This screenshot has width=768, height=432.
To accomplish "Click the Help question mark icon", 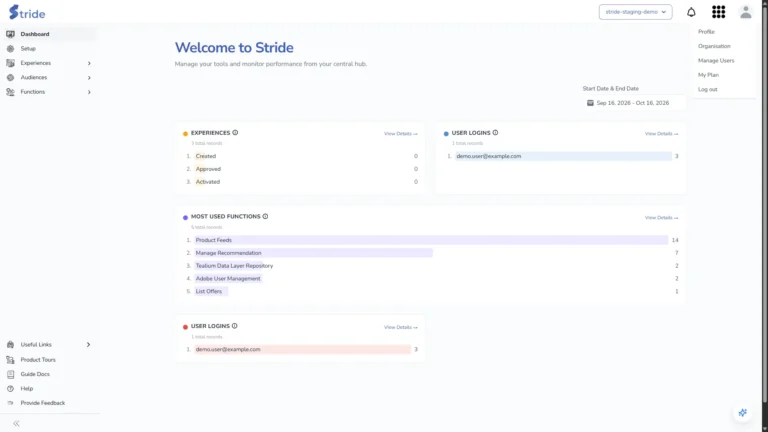I will tap(10, 389).
